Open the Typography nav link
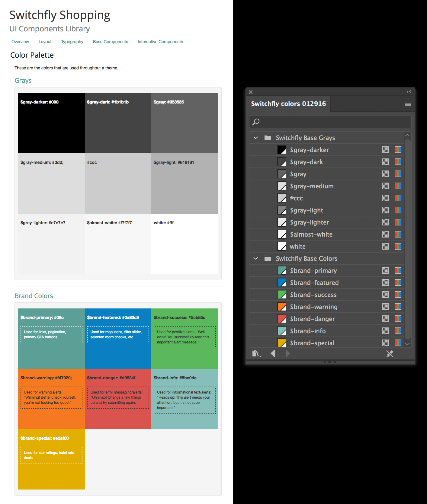 pyautogui.click(x=72, y=42)
